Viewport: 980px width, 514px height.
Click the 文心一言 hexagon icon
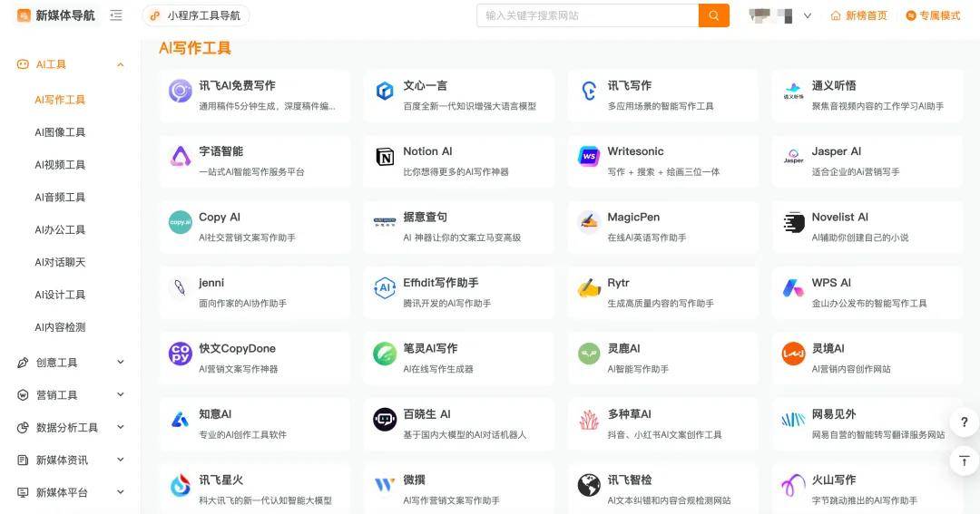(x=385, y=92)
